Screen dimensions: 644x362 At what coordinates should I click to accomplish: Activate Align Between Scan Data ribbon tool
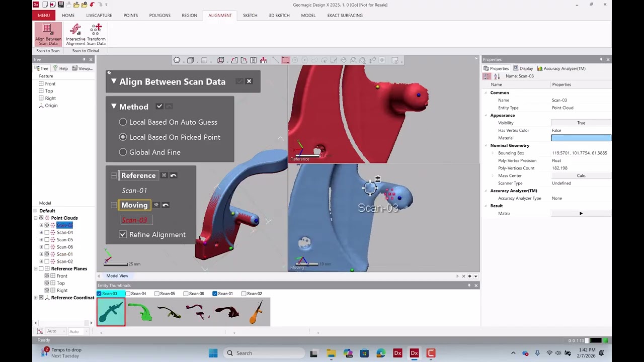pos(48,34)
